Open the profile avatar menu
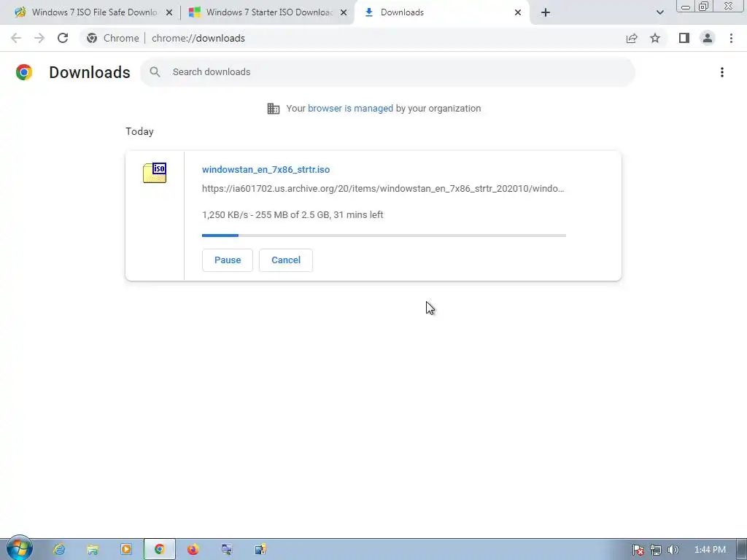The image size is (747, 560). pyautogui.click(x=708, y=38)
